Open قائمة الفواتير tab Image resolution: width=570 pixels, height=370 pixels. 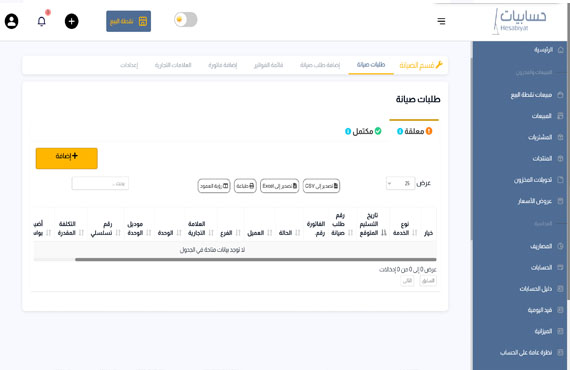pos(268,65)
